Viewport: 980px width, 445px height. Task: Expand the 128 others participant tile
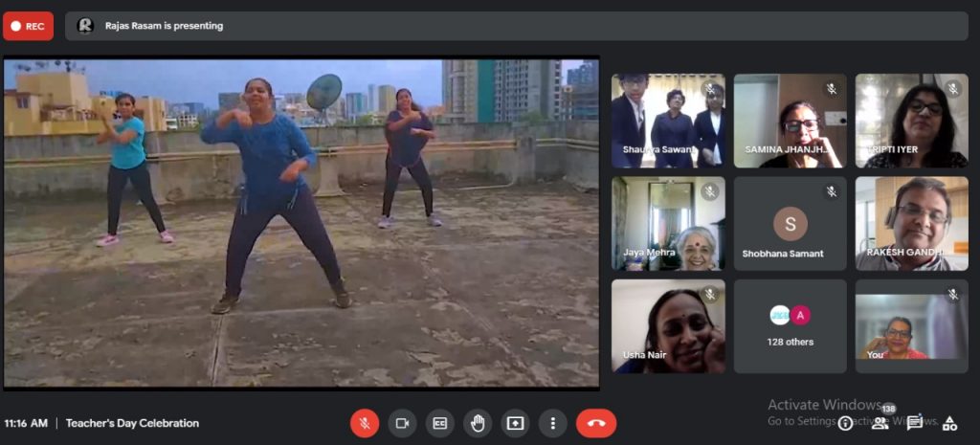tap(790, 325)
